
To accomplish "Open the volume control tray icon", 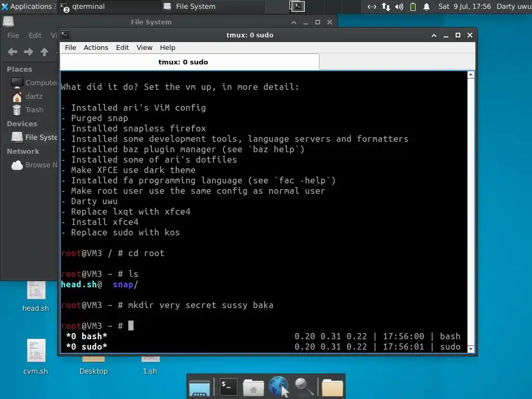I will [x=400, y=6].
